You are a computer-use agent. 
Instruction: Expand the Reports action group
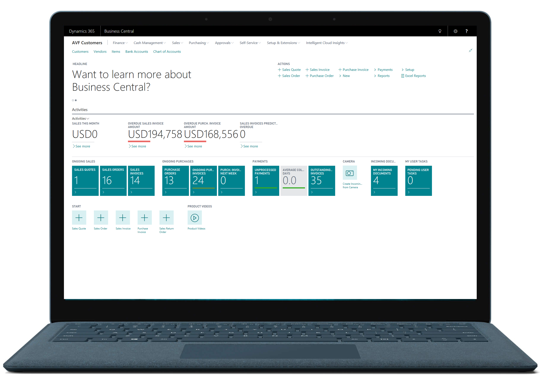tap(382, 76)
